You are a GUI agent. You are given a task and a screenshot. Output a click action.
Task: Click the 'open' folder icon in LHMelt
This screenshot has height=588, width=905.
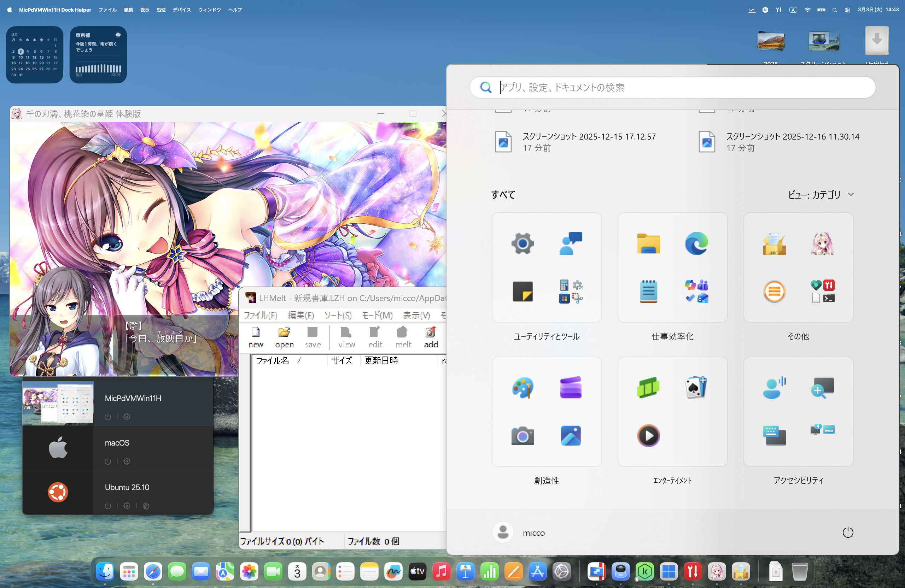284,333
